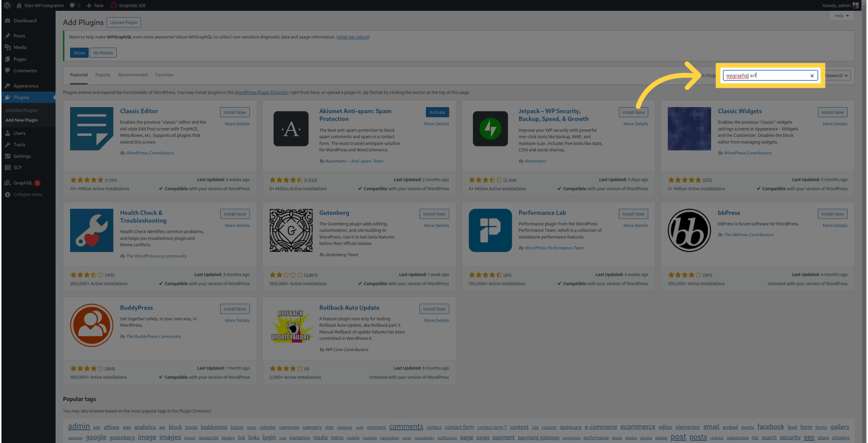Install the bbPress plugin

[x=833, y=214]
